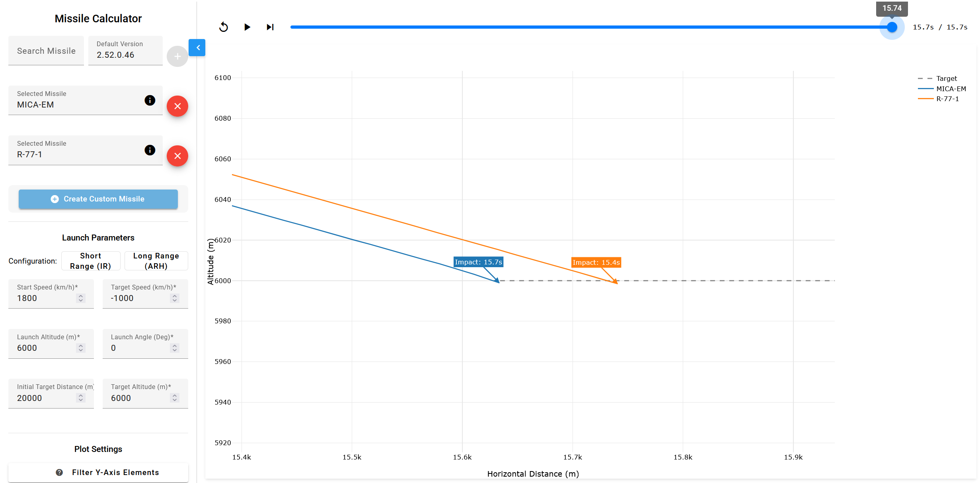The image size is (980, 483).
Task: Click the Start Speed input field
Action: [x=45, y=298]
